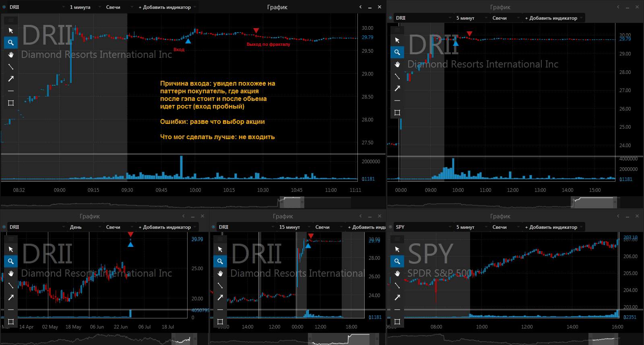Click '+ Добавить индикатор' in the 1-minute chart
Viewport: 644px width, 345px height.
(167, 7)
